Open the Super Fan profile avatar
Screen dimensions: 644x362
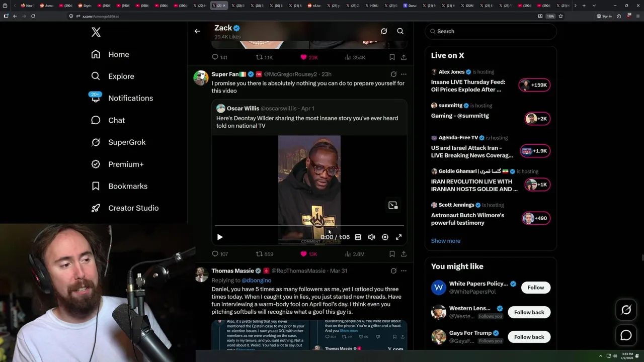201,78
